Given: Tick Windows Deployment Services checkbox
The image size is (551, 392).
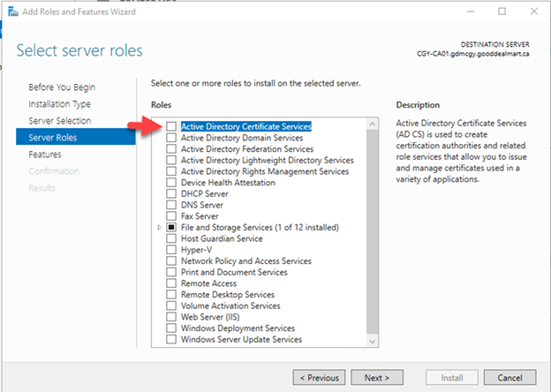Looking at the screenshot, I should point(171,328).
